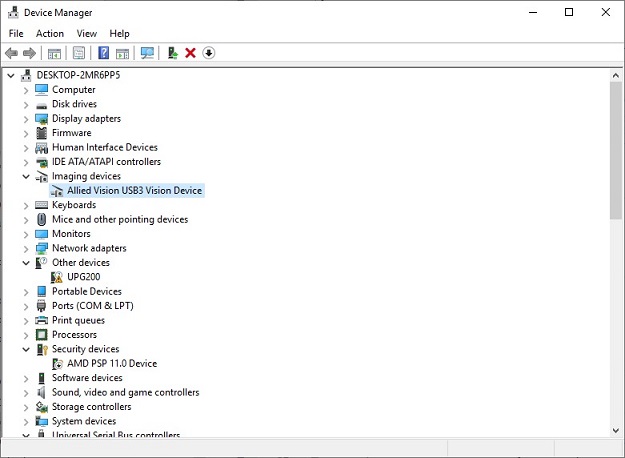Viewport: 625px width, 458px height.
Task: Open the Action menu
Action: point(50,33)
